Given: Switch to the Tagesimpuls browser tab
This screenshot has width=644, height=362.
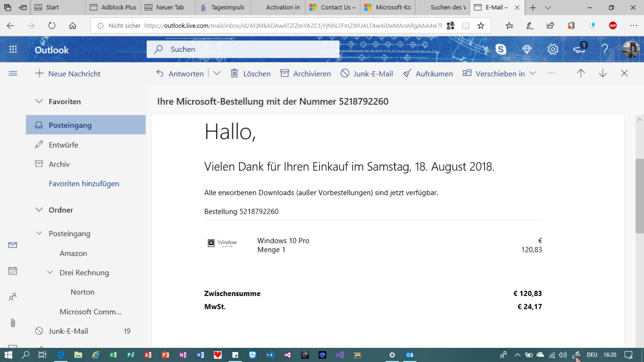Looking at the screenshot, I should (223, 7).
